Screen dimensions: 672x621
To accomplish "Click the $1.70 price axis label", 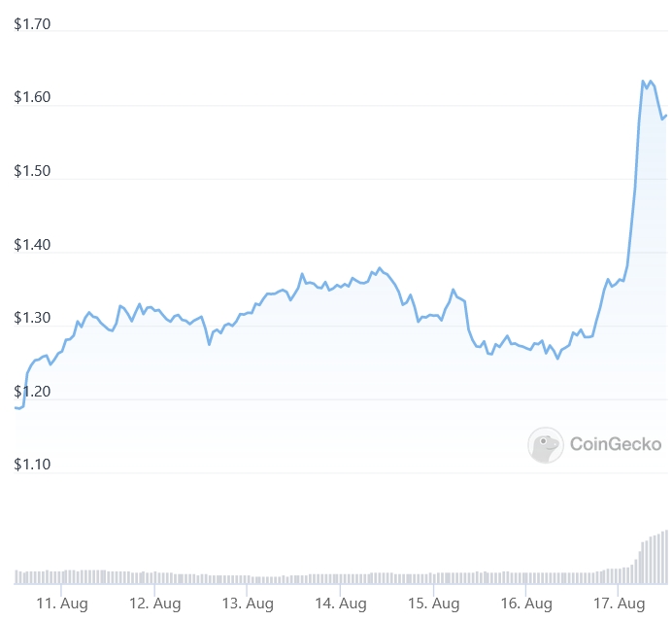I will click(x=32, y=23).
